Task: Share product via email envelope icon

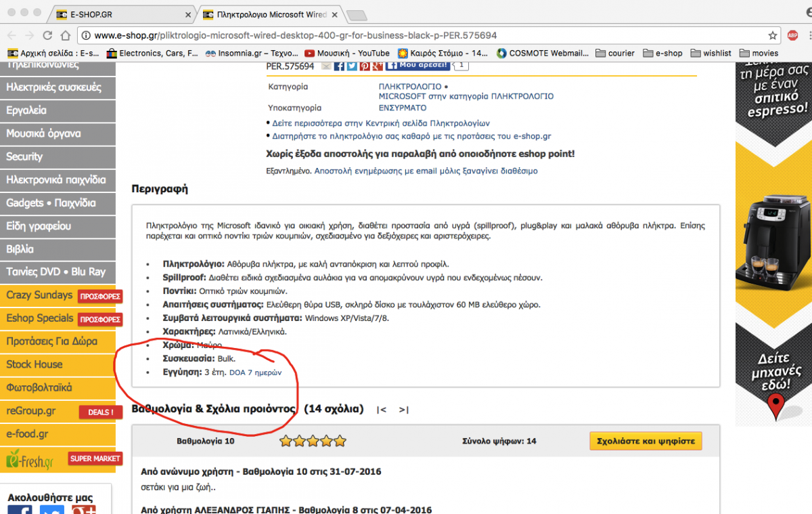Action: [326, 66]
